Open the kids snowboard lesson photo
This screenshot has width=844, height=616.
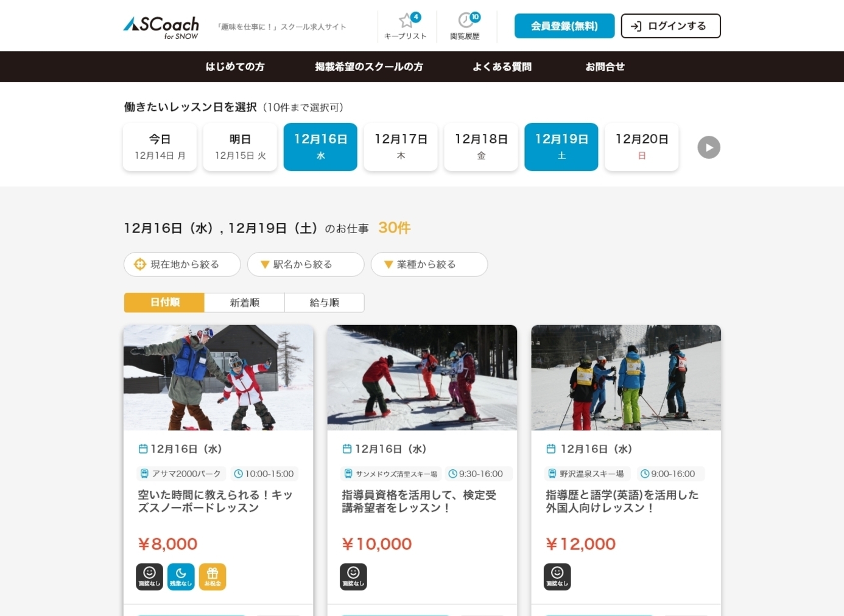coord(218,377)
